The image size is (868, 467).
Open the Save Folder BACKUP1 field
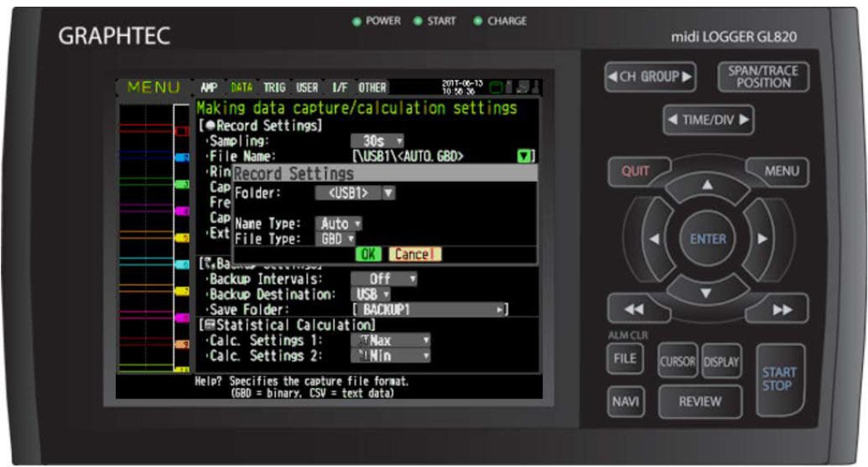(430, 310)
